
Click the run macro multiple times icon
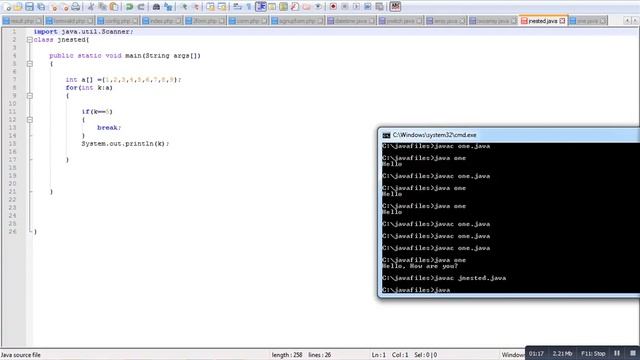[367, 7]
